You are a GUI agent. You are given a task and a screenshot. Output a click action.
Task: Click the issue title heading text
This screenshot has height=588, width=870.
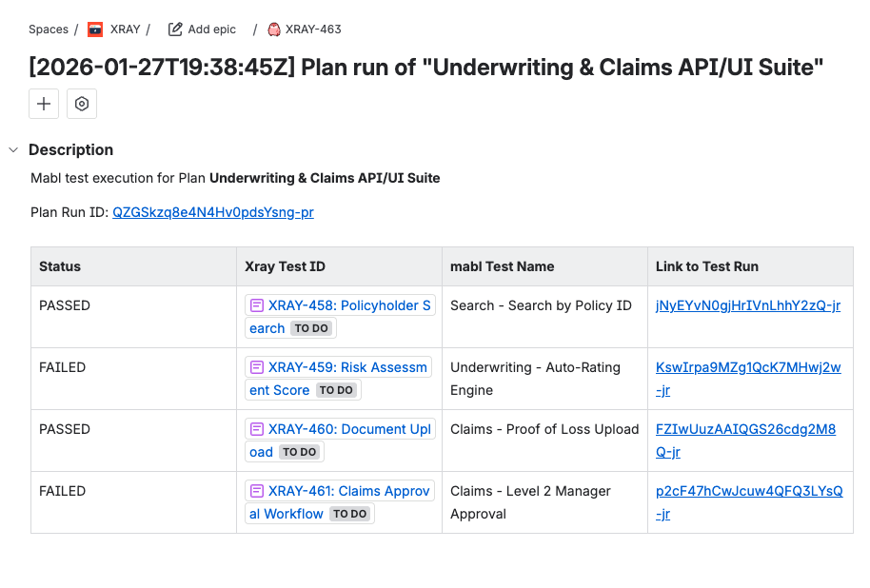[x=425, y=67]
